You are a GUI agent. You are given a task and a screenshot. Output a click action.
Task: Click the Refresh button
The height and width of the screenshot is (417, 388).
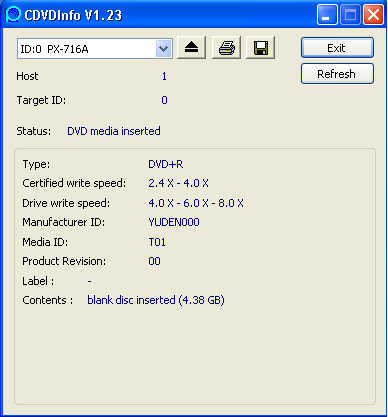337,74
